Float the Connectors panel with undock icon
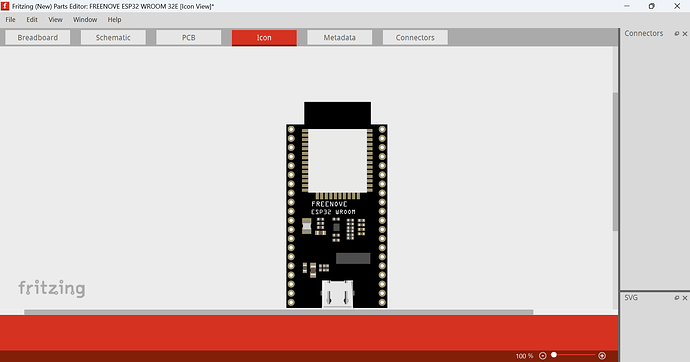This screenshot has width=690, height=362. click(677, 33)
